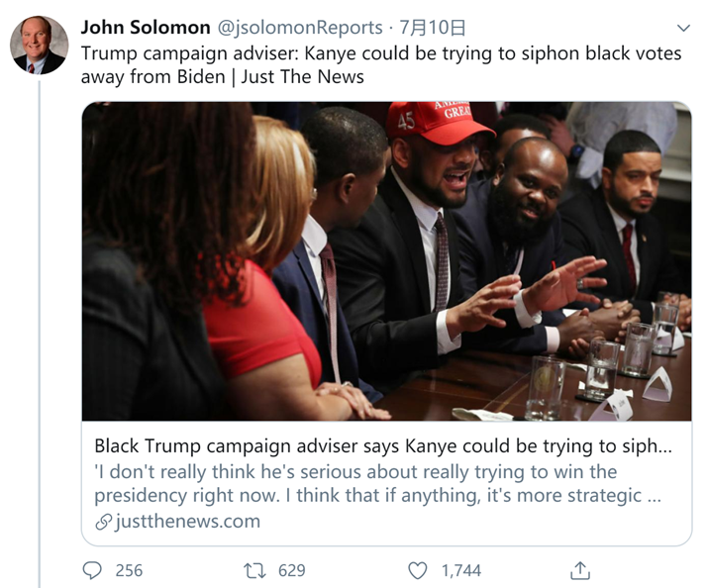This screenshot has height=588, width=707.
Task: Like the tweet with the heart icon
Action: [418, 571]
